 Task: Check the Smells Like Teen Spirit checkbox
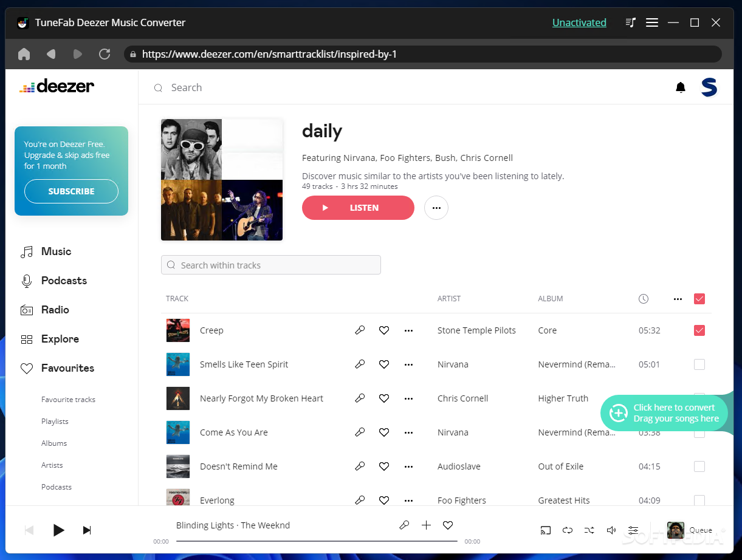coord(699,364)
